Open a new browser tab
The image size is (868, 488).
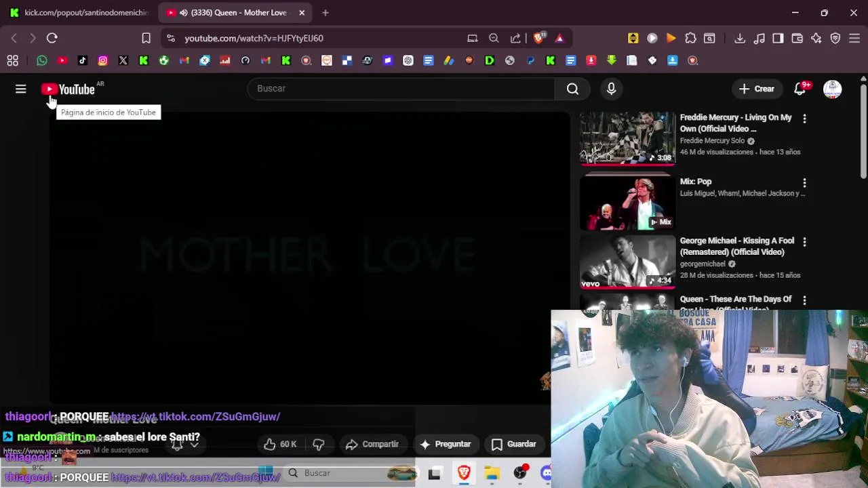[325, 13]
